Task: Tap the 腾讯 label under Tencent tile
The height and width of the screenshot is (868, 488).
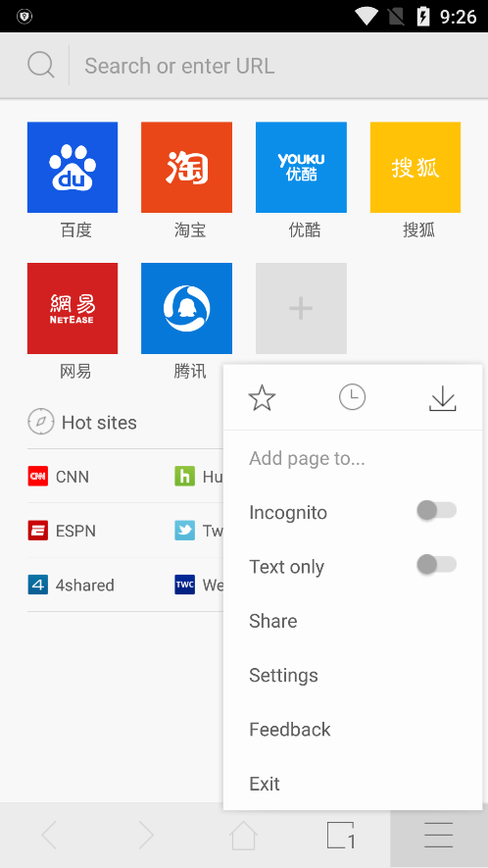Action: [x=190, y=371]
